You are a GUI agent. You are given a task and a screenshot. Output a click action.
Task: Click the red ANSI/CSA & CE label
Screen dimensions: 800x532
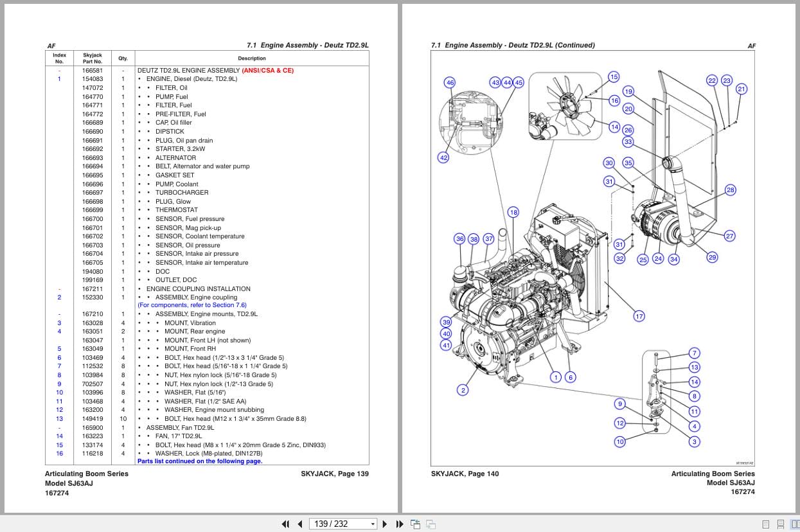pos(268,70)
